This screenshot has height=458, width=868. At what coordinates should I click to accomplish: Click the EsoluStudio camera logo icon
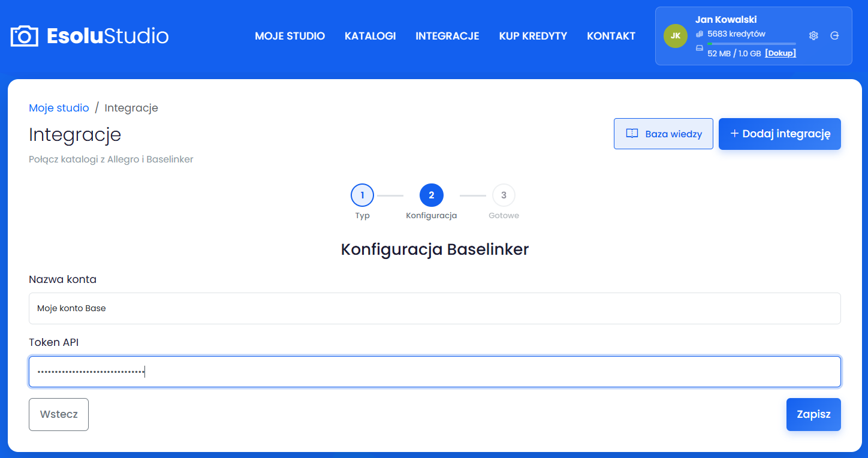pos(24,36)
